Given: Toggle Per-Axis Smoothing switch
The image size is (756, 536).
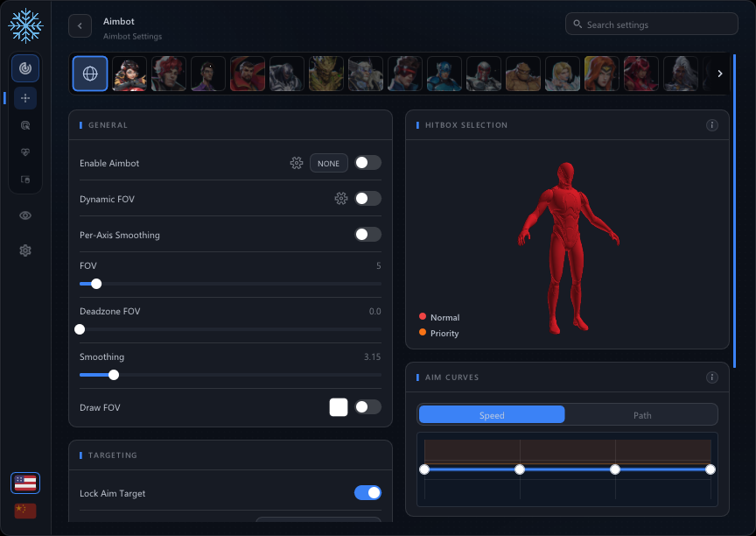Looking at the screenshot, I should pos(367,235).
